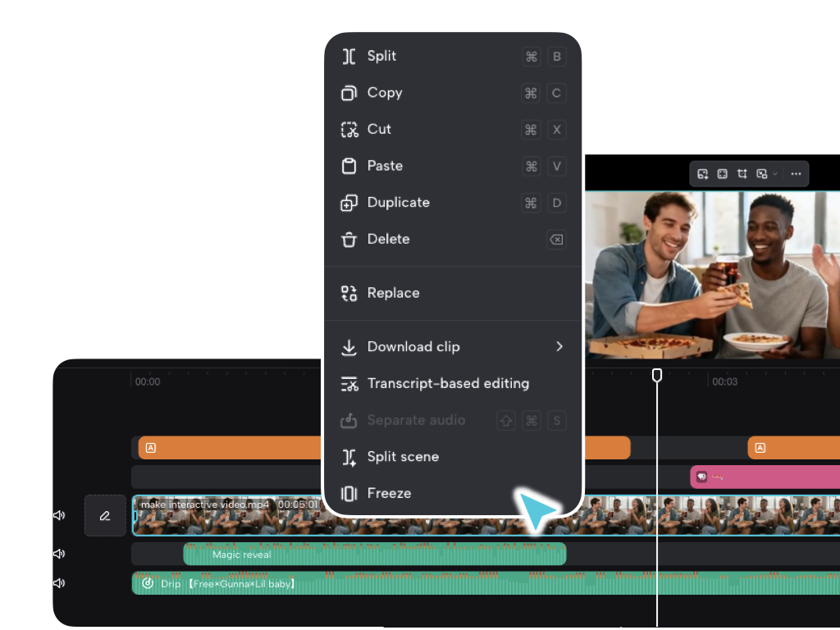This screenshot has width=840, height=630.
Task: Mute the make interactive video track
Action: (58, 515)
